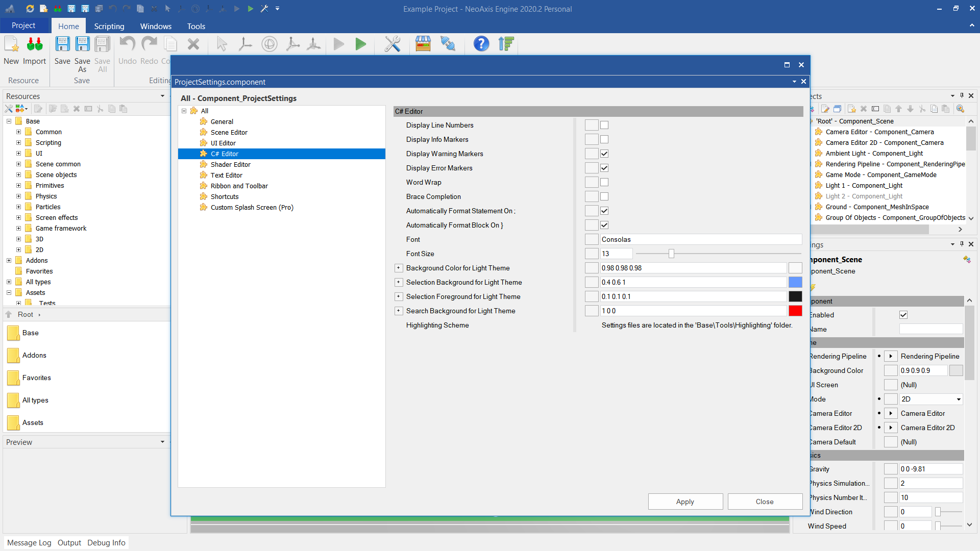980x551 pixels.
Task: Click the Store shop icon in ribbon
Action: point(423,44)
